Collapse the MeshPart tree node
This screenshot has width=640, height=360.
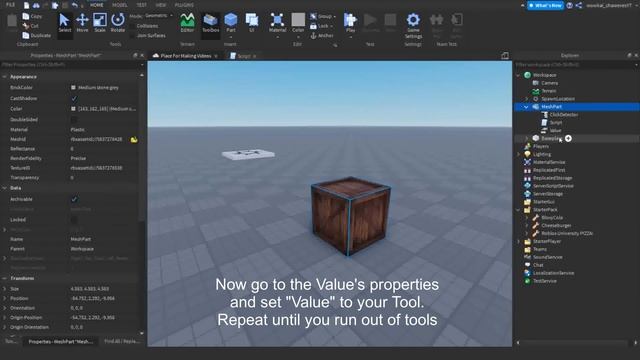pos(527,107)
